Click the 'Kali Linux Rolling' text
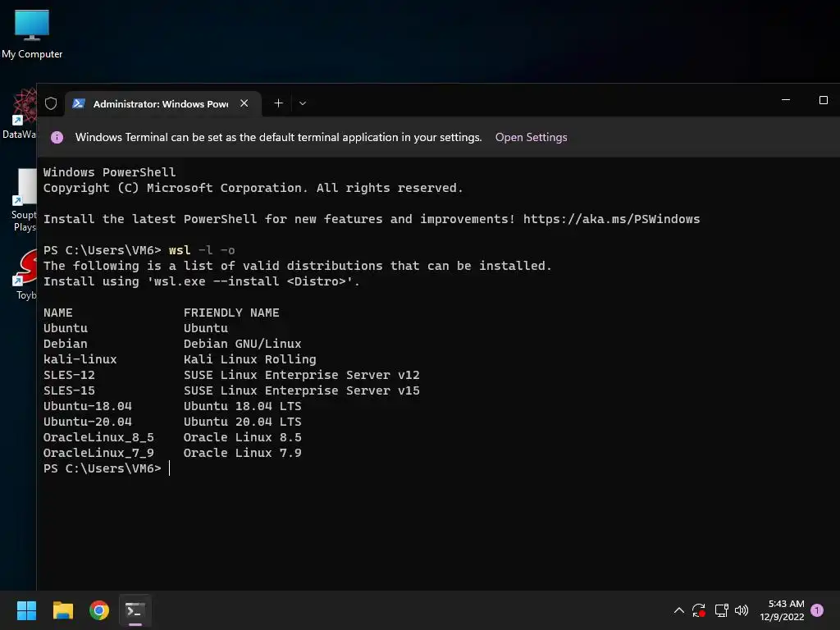 tap(249, 359)
